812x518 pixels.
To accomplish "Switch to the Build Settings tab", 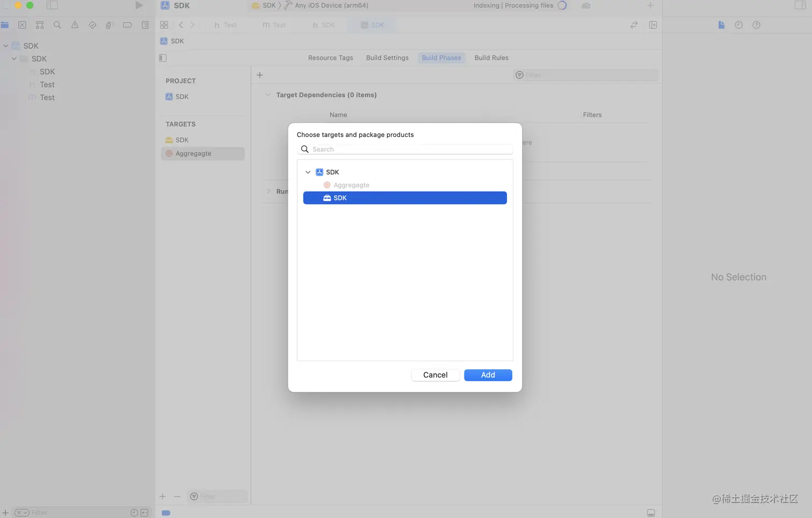I will 387,58.
